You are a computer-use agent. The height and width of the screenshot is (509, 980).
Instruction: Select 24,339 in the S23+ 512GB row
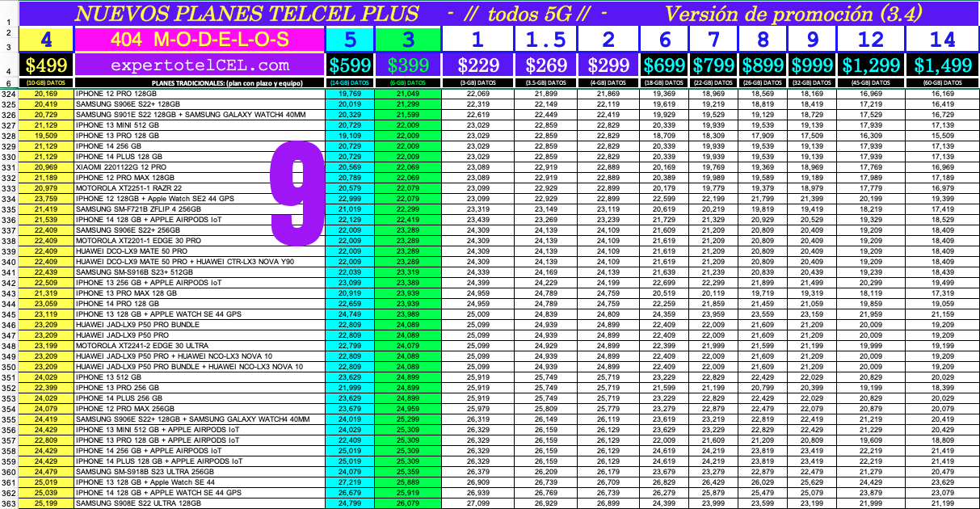[x=478, y=272]
